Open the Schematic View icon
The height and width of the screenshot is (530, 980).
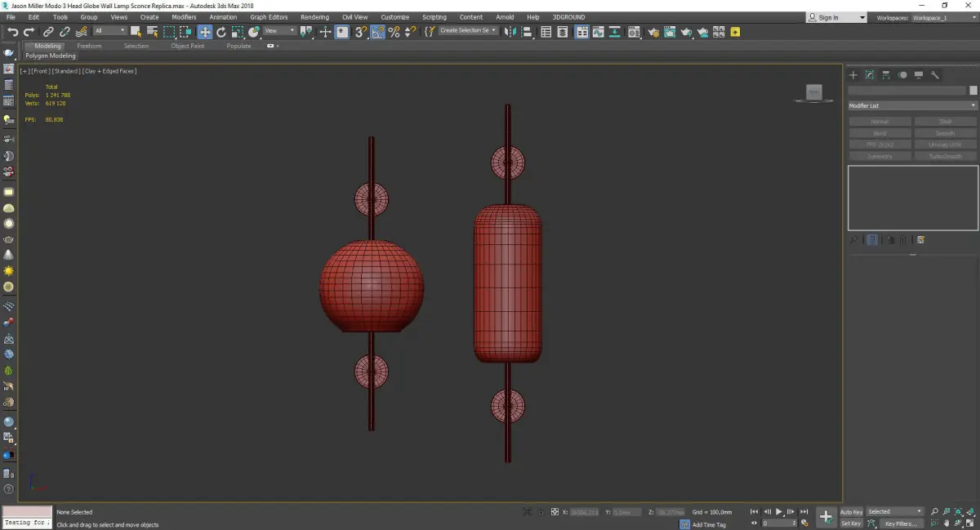pos(615,32)
